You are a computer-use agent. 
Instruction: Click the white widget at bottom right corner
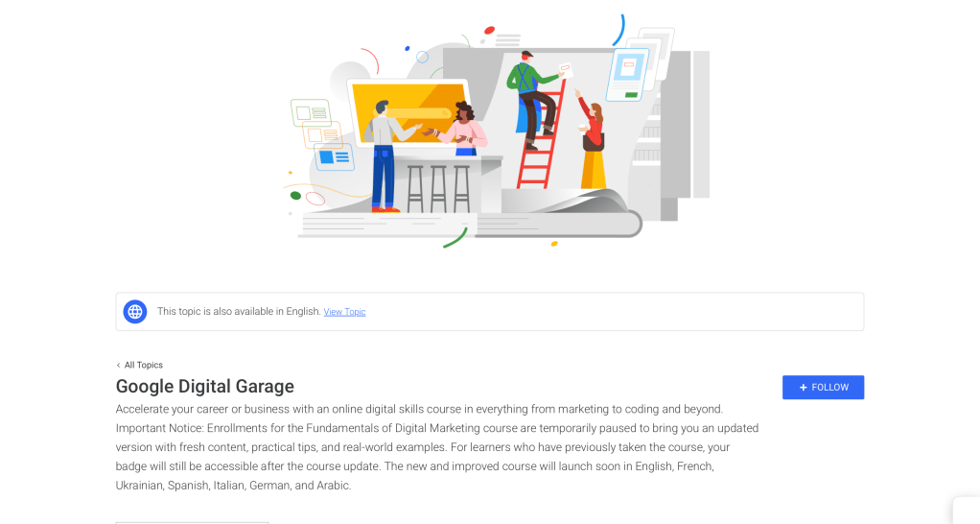click(967, 511)
